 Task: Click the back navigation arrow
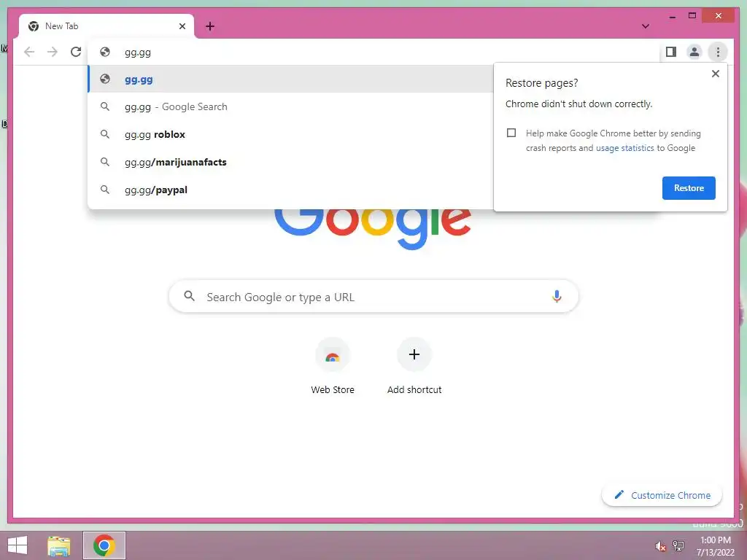pyautogui.click(x=29, y=52)
